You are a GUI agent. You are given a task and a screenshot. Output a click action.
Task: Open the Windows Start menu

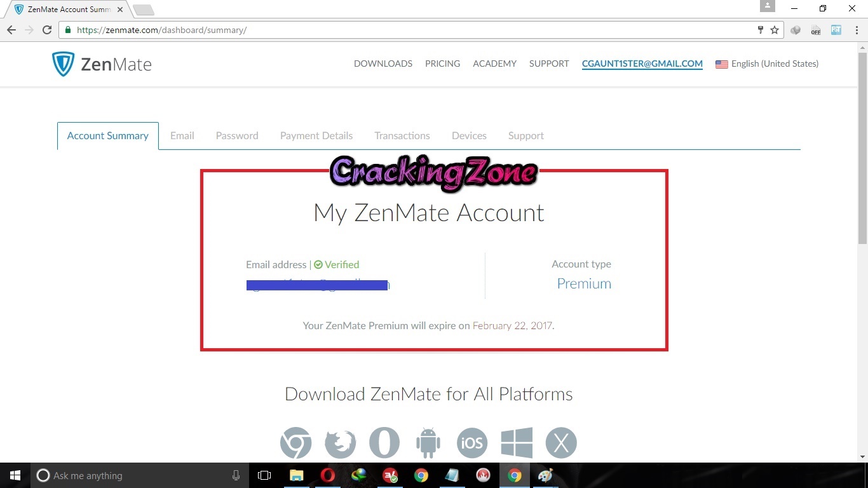[15, 475]
